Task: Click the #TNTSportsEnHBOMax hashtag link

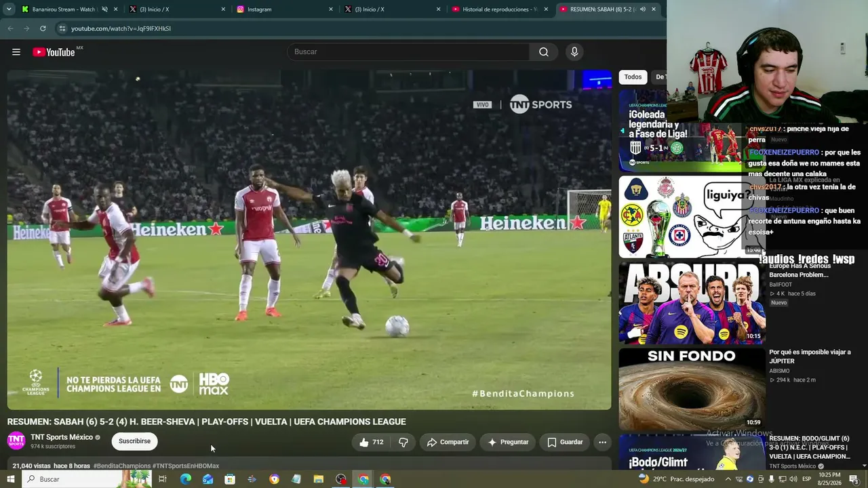Action: [x=186, y=466]
